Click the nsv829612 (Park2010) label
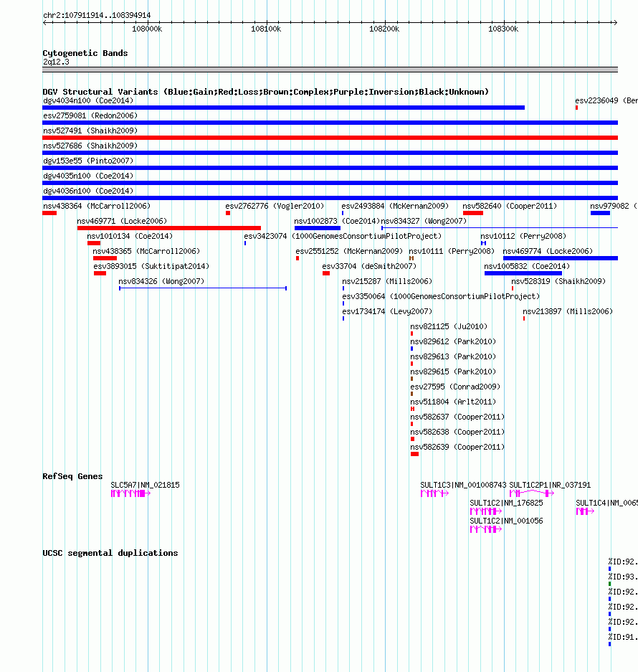Screen dimensions: 638x672 [453, 341]
